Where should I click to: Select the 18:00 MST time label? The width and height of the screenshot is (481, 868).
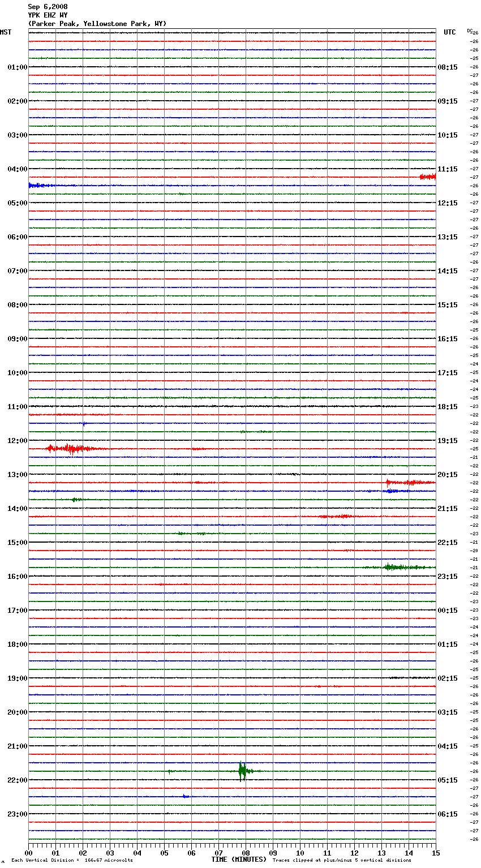tap(18, 644)
